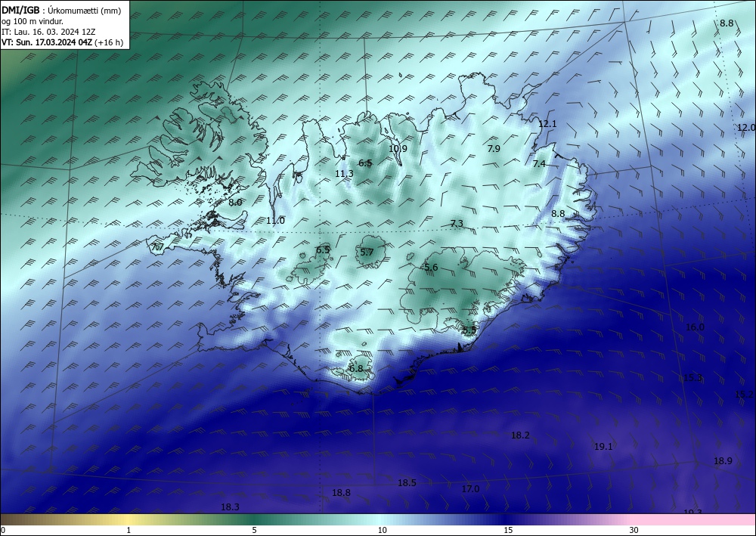756x536 pixels.
Task: Click the colour scale tick label 1
Action: point(129,530)
